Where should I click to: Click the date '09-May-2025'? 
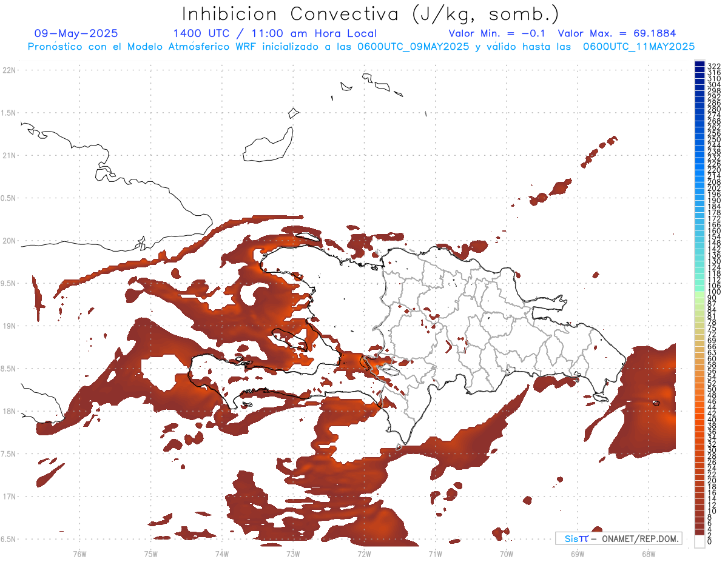tap(76, 33)
